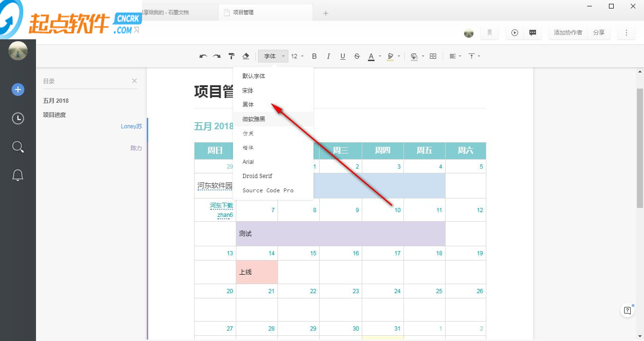Click the collaborator name 陈力
Viewport: 644px width, 341px height.
(136, 148)
